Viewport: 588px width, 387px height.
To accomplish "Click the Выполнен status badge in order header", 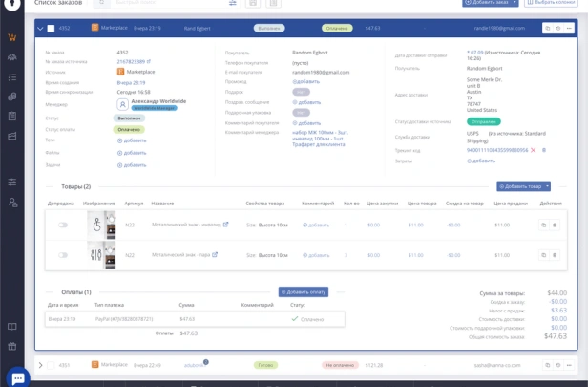I will [269, 29].
